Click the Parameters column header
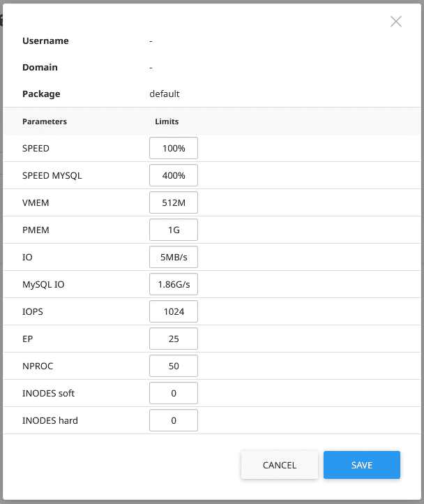This screenshot has height=504, width=424. click(45, 121)
